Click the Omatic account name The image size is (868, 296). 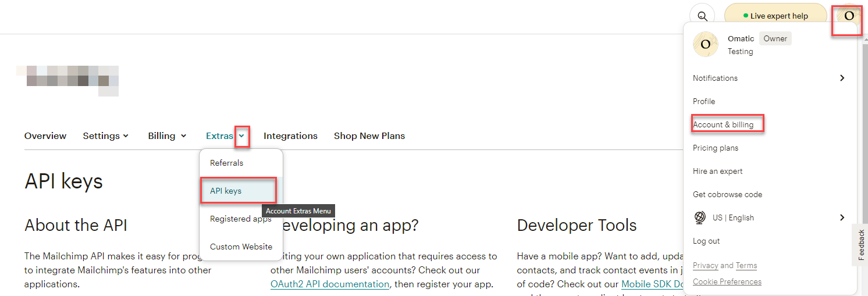click(741, 38)
